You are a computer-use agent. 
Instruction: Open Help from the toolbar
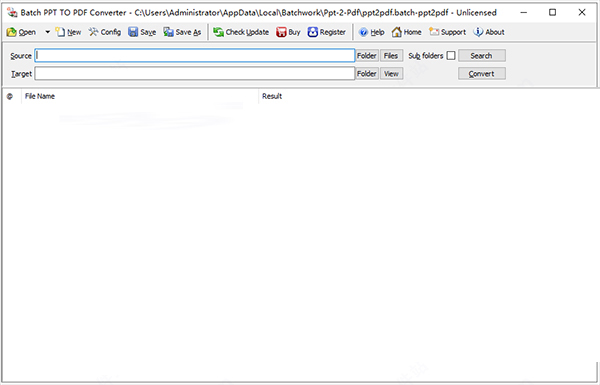[372, 32]
